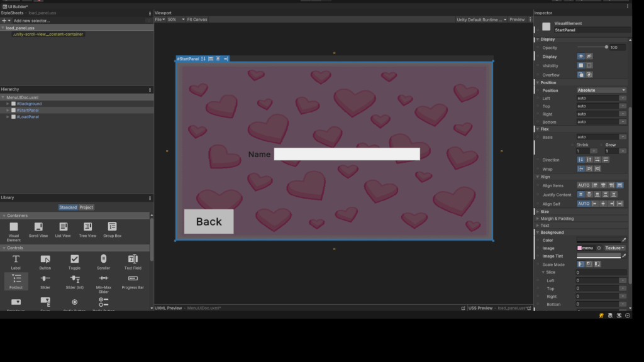The width and height of the screenshot is (644, 362).
Task: Set Display to hidden with crossed-eye icon
Action: pyautogui.click(x=589, y=57)
